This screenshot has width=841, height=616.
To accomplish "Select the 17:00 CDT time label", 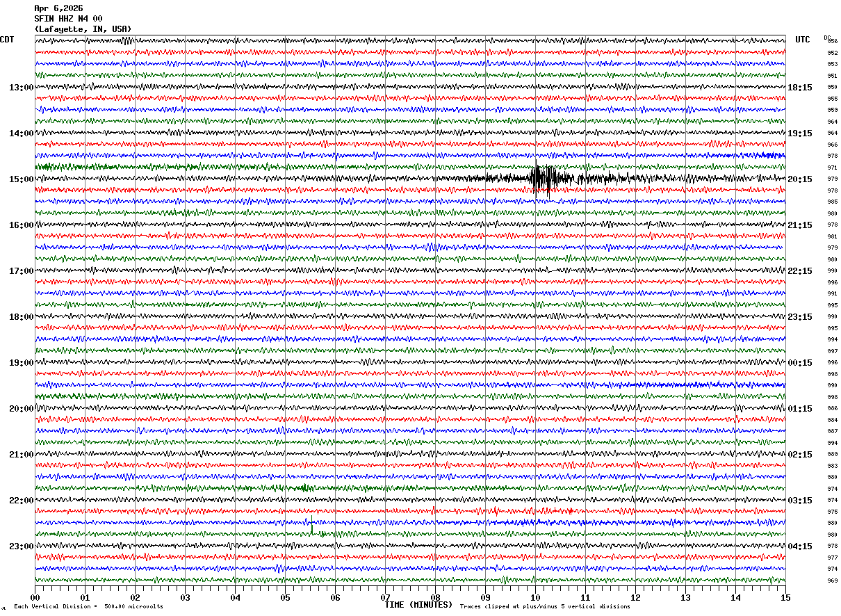I will coord(21,271).
